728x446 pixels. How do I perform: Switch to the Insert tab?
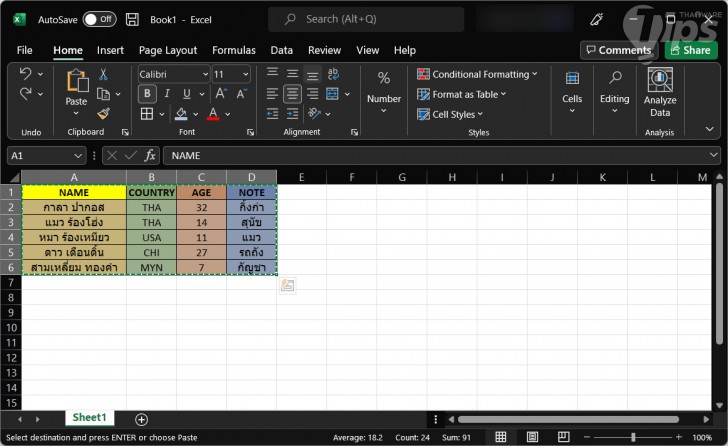(110, 50)
